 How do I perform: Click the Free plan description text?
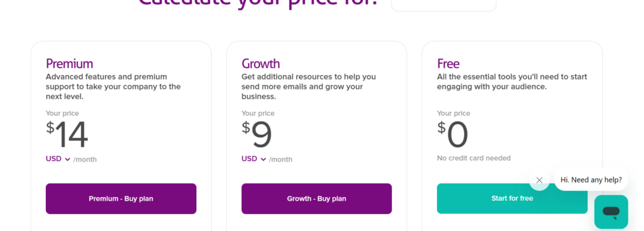[x=512, y=82]
